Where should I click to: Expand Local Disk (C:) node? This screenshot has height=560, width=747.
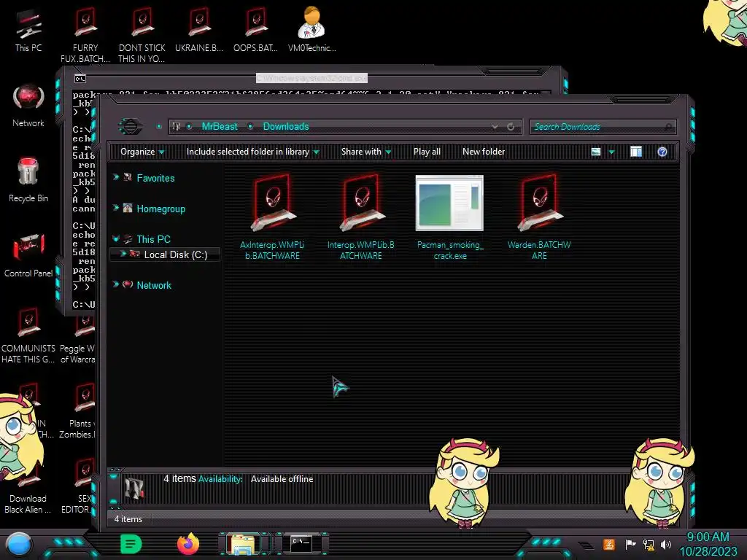click(x=123, y=254)
